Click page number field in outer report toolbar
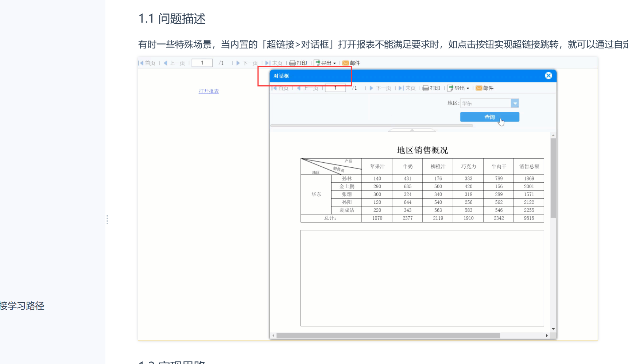 pyautogui.click(x=202, y=63)
